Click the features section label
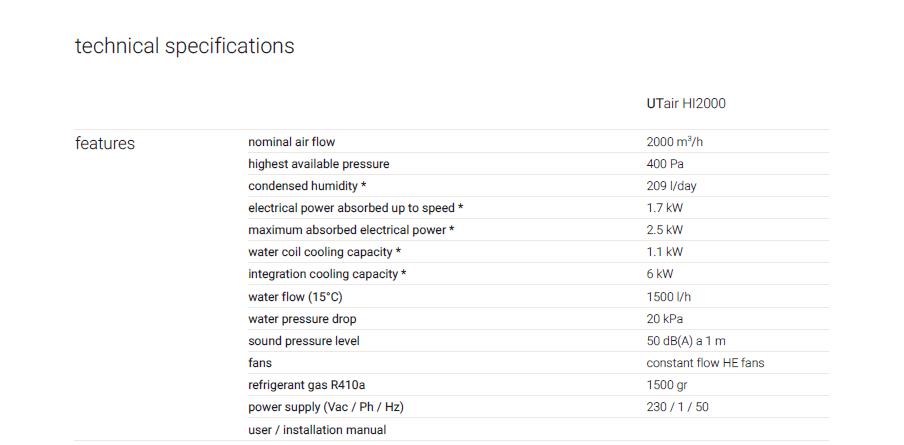Screen dimensions: 904x445 tap(105, 143)
